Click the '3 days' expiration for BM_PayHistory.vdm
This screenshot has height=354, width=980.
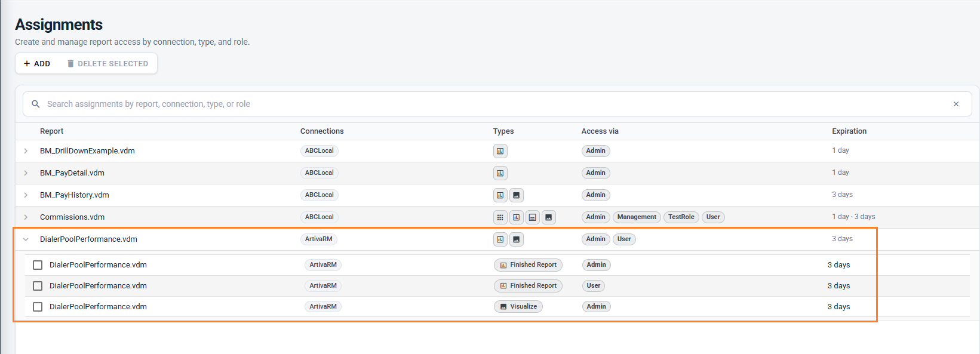[x=842, y=195]
